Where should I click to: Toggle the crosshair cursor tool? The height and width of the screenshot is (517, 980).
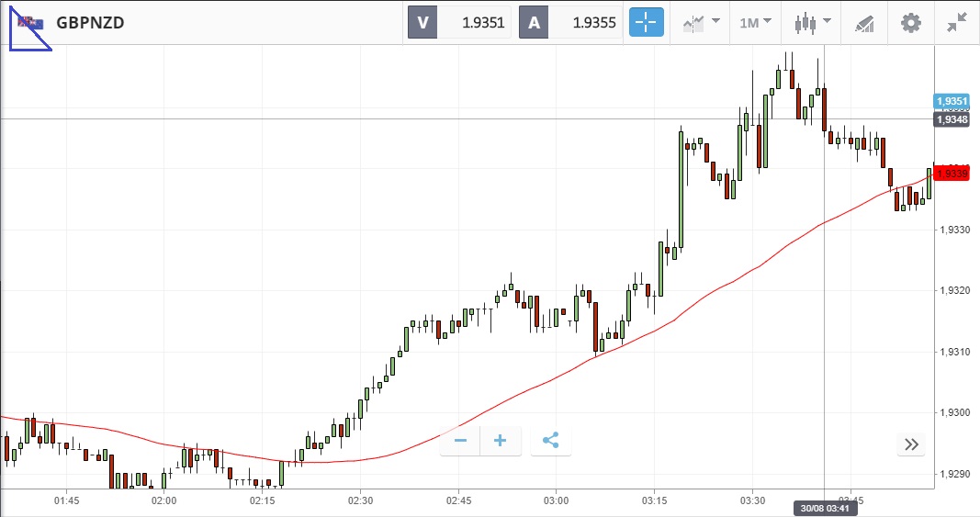click(646, 23)
